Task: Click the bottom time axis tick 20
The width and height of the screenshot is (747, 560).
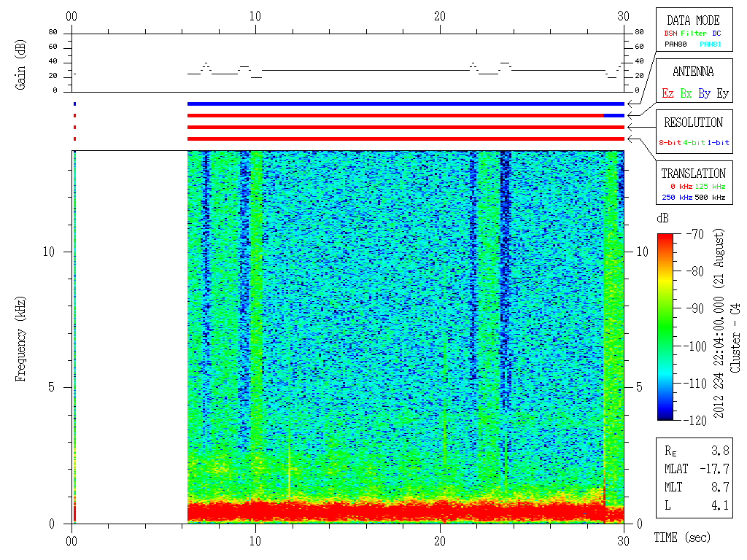Action: [x=440, y=541]
